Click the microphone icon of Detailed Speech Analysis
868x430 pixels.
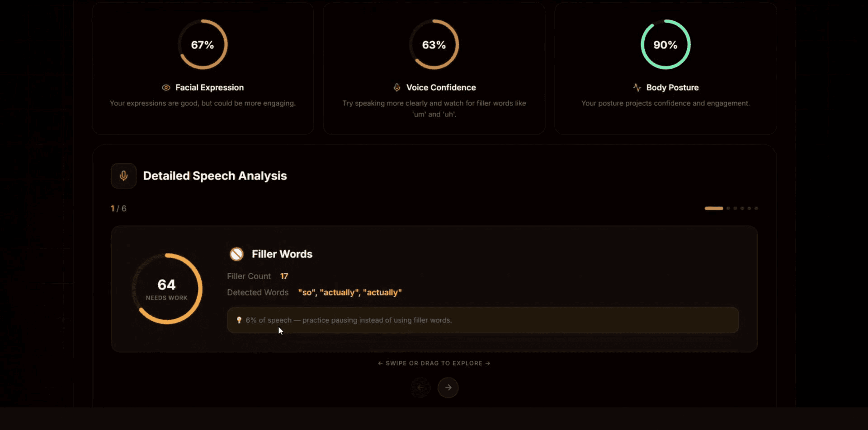pos(123,176)
